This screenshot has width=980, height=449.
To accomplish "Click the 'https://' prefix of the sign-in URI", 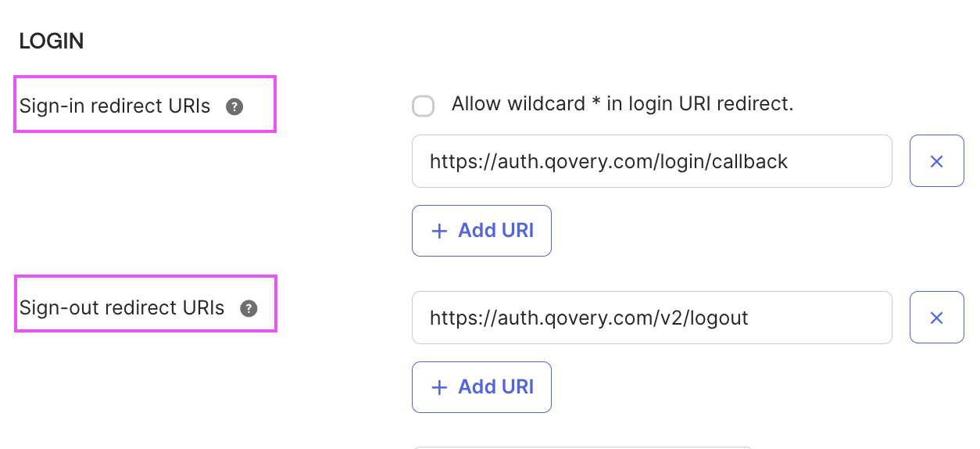I will pos(454,162).
